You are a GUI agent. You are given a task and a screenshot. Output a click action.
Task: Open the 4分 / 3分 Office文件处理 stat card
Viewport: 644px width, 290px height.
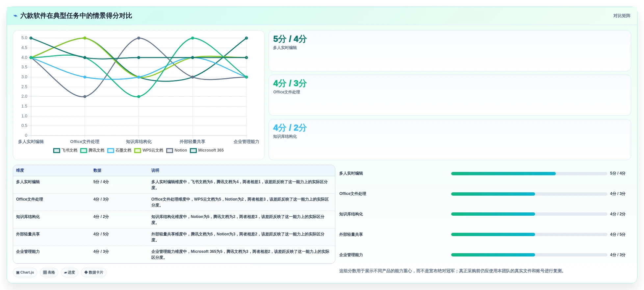tap(450, 95)
